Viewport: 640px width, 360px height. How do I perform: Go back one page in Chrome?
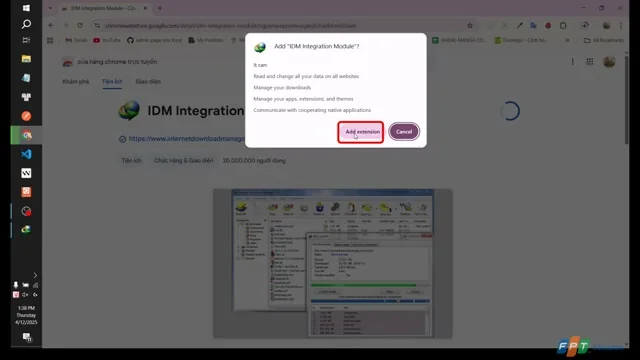pos(51,25)
